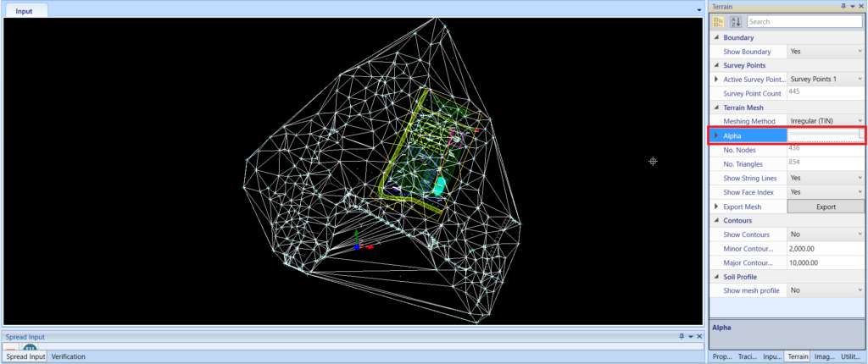This screenshot has width=868, height=364.
Task: Click the Meshing Method label
Action: click(x=749, y=121)
